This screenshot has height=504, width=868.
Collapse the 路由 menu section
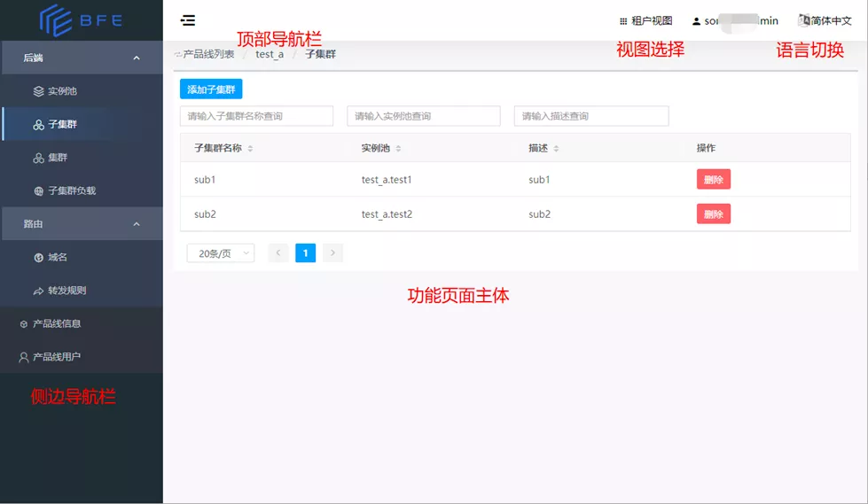coord(82,223)
